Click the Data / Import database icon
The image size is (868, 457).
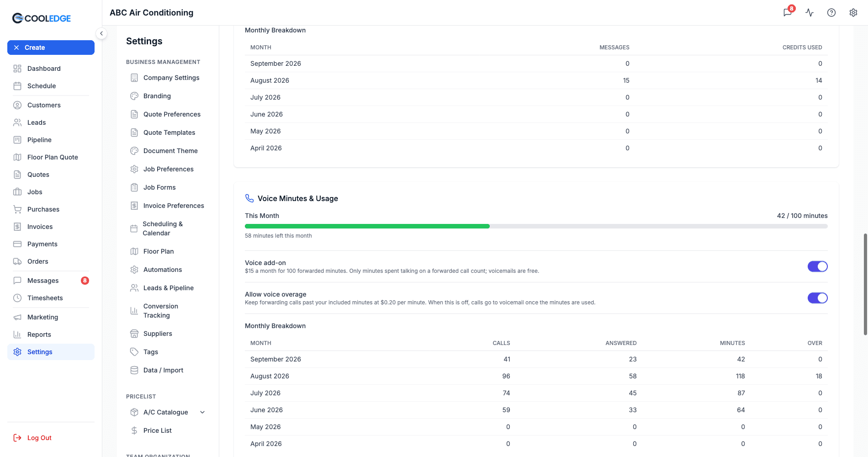[x=134, y=370]
